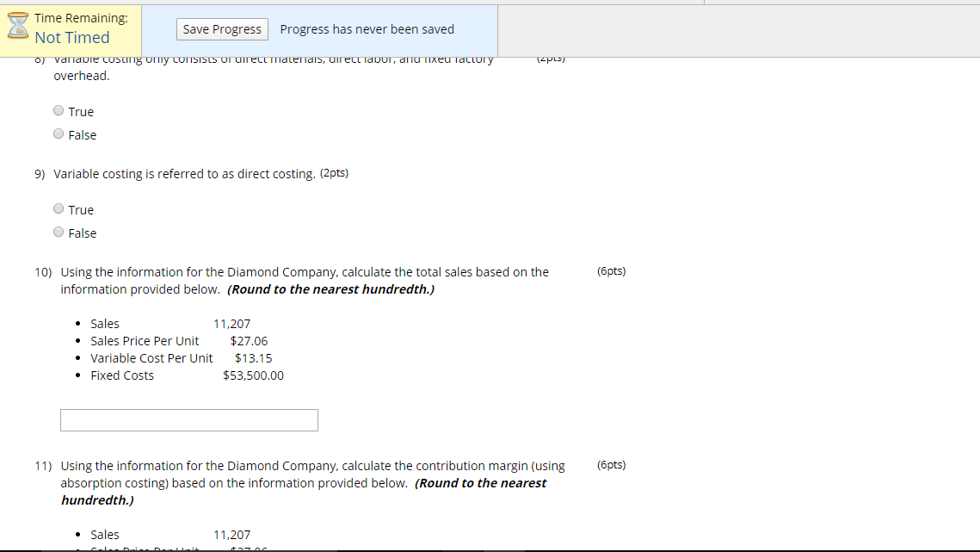The width and height of the screenshot is (980, 552).
Task: Click question 11 Sales '11,207' value
Action: point(231,535)
